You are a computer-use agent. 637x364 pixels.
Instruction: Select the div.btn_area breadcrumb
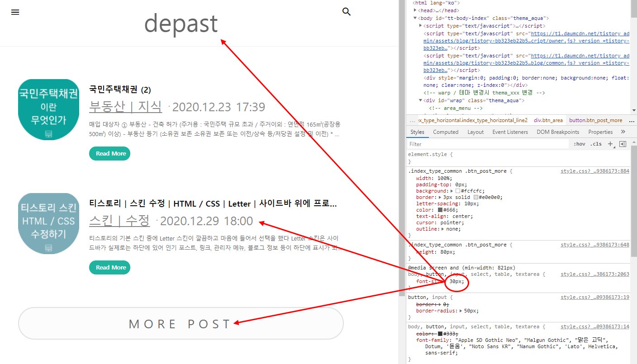(548, 120)
